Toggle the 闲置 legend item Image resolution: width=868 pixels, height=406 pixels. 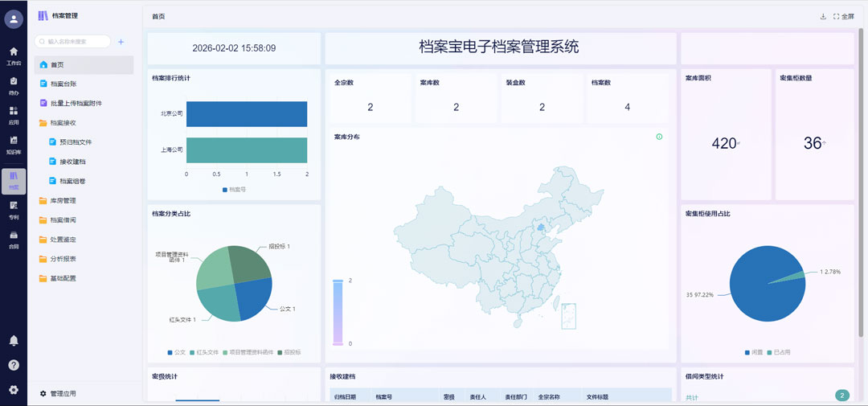point(754,352)
